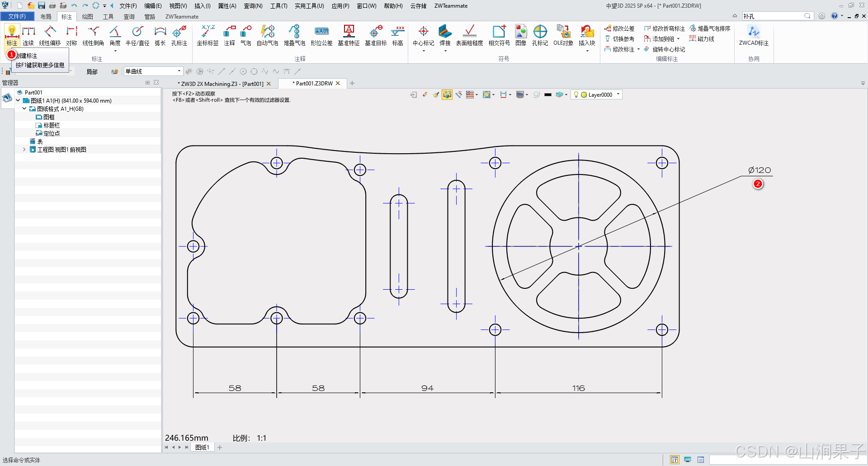The height and width of the screenshot is (466, 868).
Task: Select the 中心标记 center mark tool
Action: click(423, 36)
